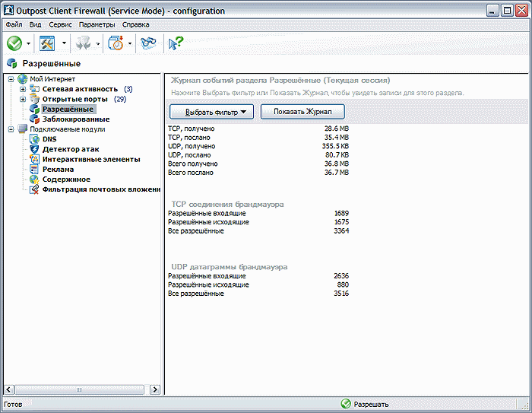Click the application icon in title bar

click(9, 10)
